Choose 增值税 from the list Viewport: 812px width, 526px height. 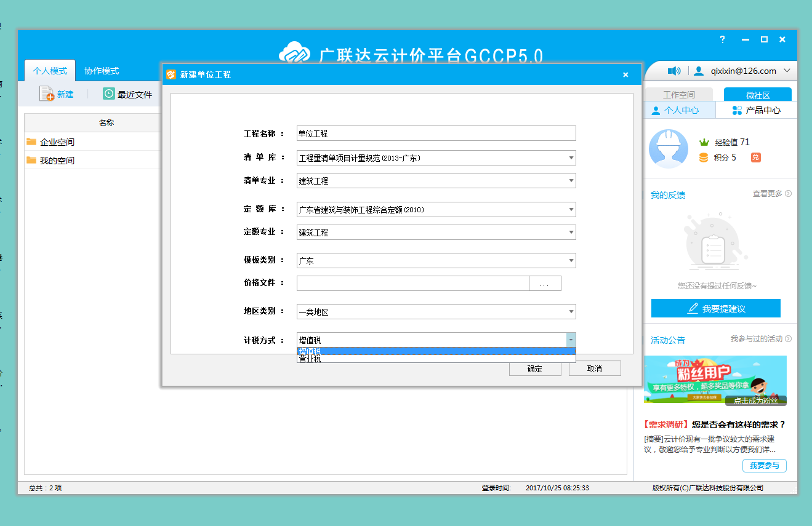[436, 351]
